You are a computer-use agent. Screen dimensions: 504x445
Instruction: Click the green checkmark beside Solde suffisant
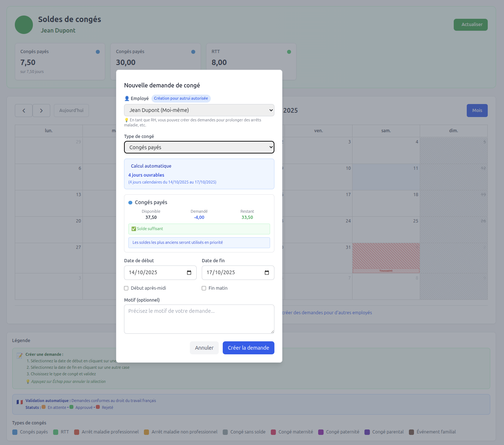pos(134,229)
